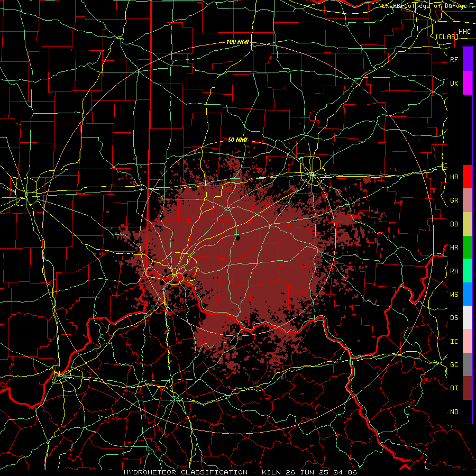Click the KILN station identifier
Image resolution: width=476 pixels, height=476 pixels.
pyautogui.click(x=272, y=472)
